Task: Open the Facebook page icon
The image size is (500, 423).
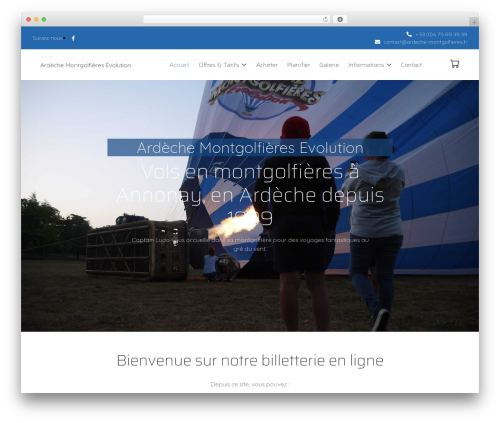Action: tap(73, 38)
